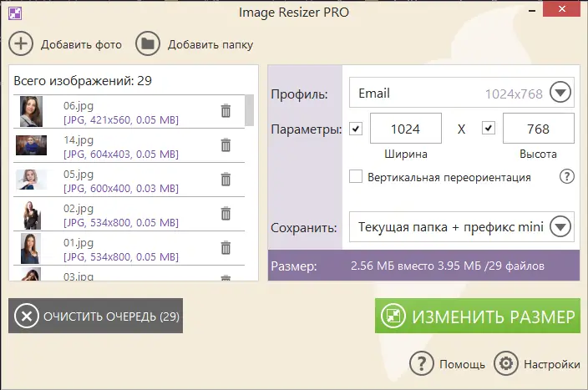This screenshot has width=588, height=390.
Task: Click Добавить папку button
Action: pos(195,43)
